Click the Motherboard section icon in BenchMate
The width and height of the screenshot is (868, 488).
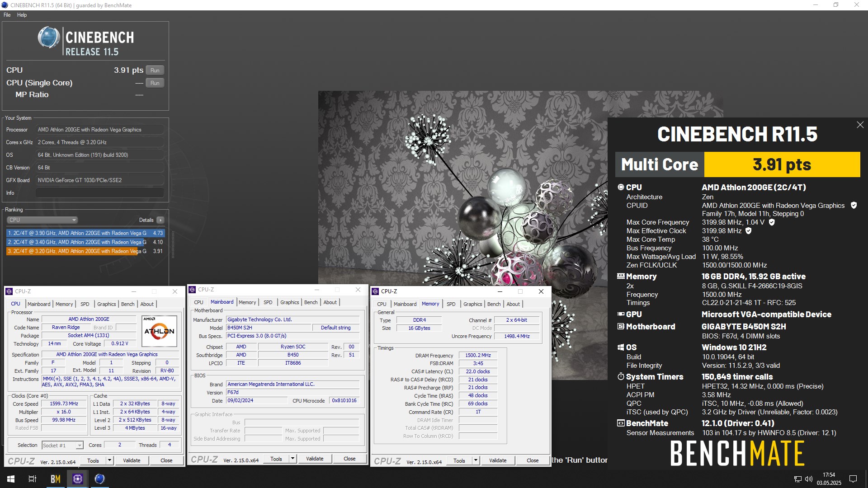621,326
